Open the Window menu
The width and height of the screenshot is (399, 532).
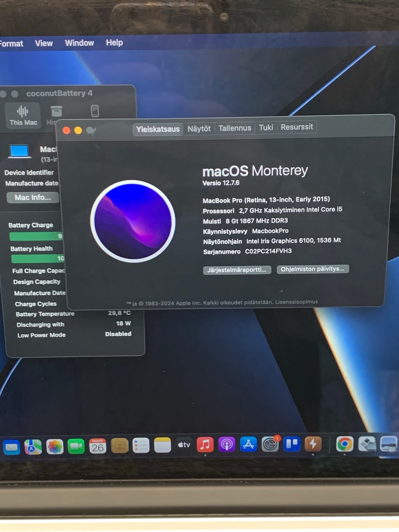pos(79,43)
